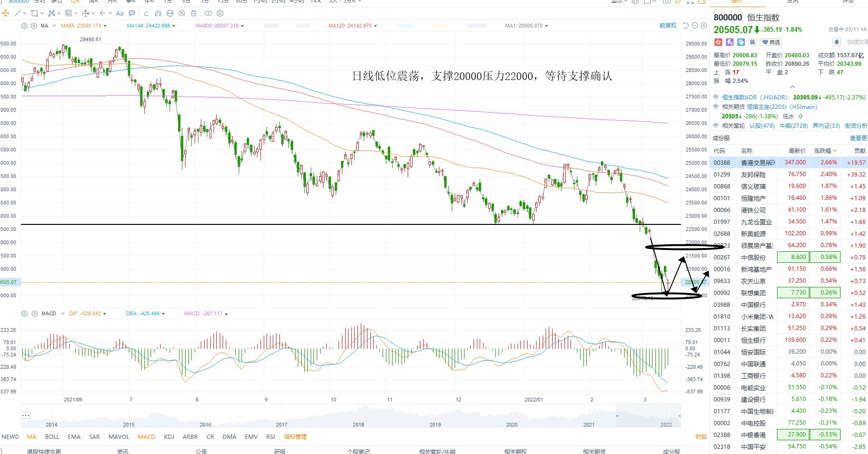Toggle the faded MA1000 line

[x=477, y=26]
